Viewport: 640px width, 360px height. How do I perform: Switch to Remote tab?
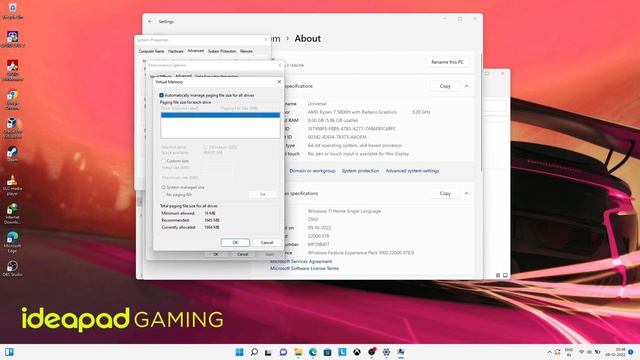click(246, 51)
